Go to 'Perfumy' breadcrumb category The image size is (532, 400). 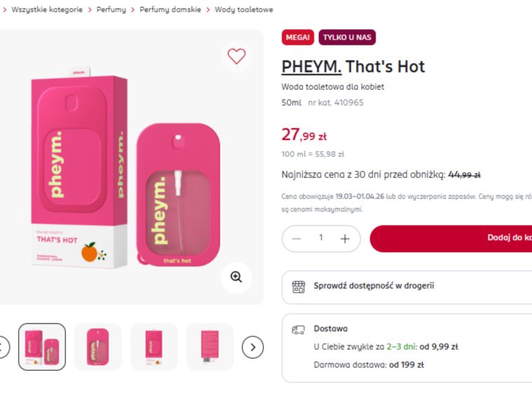111,10
